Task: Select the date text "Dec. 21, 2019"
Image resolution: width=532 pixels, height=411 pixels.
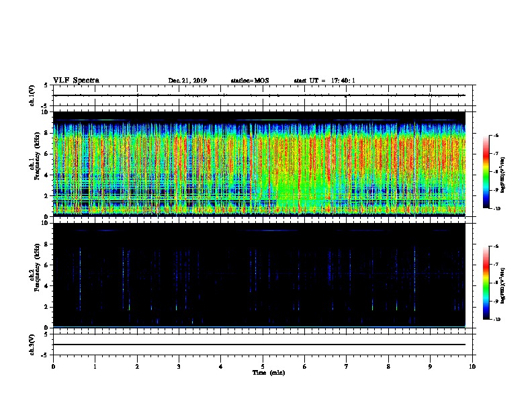Action: [x=187, y=81]
